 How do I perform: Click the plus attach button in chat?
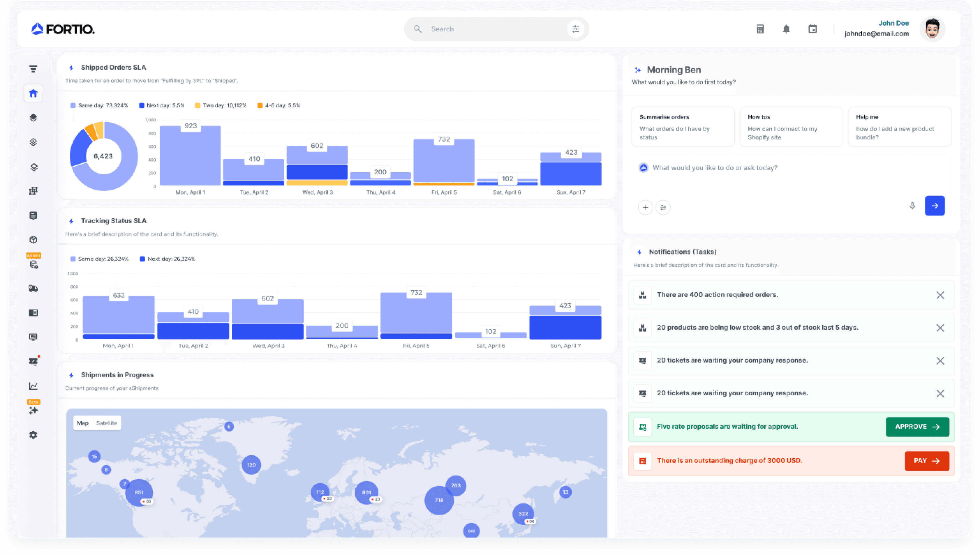(645, 207)
